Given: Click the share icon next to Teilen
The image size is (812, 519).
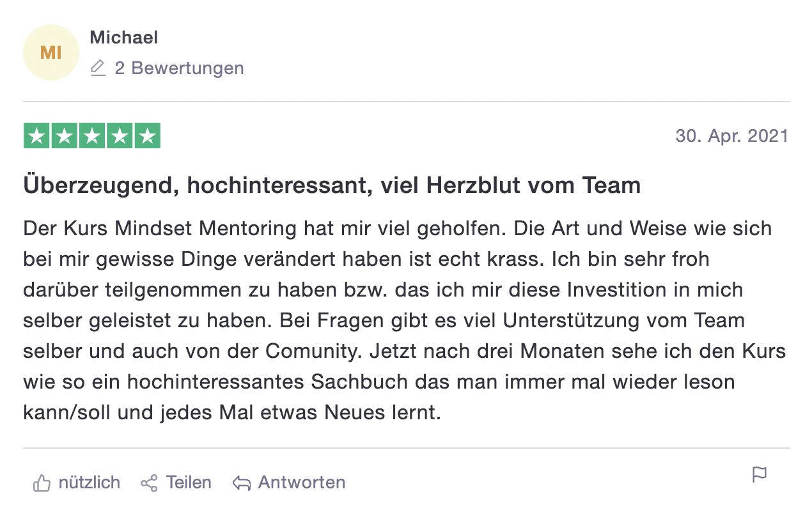Looking at the screenshot, I should point(149,483).
